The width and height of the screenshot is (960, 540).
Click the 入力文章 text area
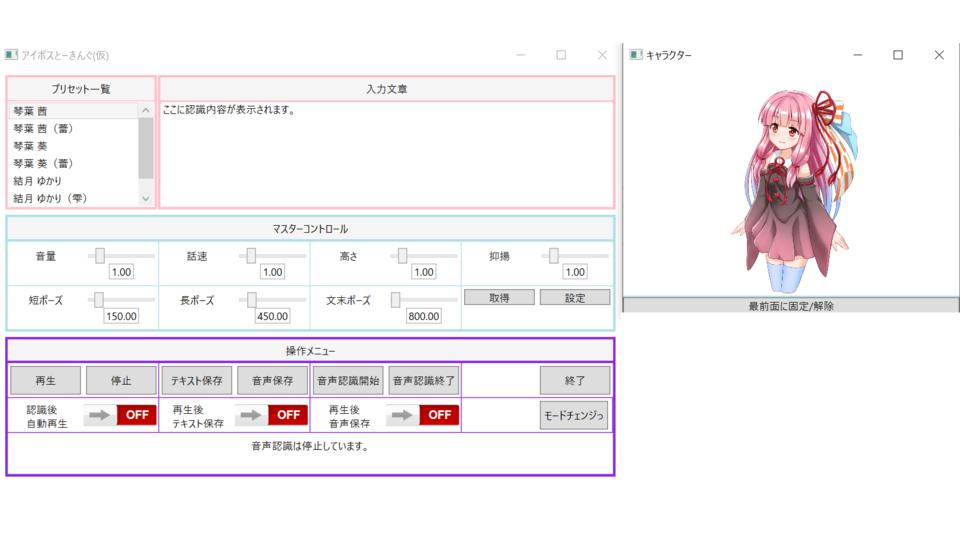pos(386,154)
